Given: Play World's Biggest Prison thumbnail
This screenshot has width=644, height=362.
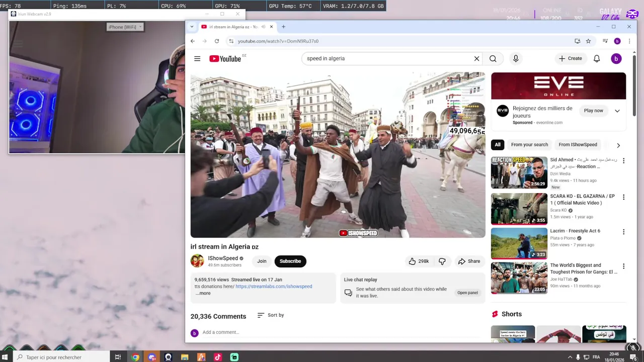Looking at the screenshot, I should click(x=519, y=278).
